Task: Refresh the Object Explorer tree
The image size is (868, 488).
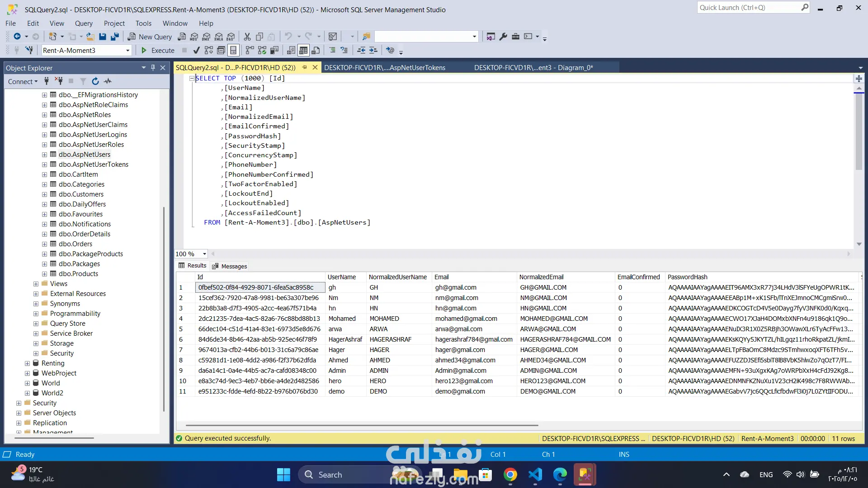Action: pos(95,81)
